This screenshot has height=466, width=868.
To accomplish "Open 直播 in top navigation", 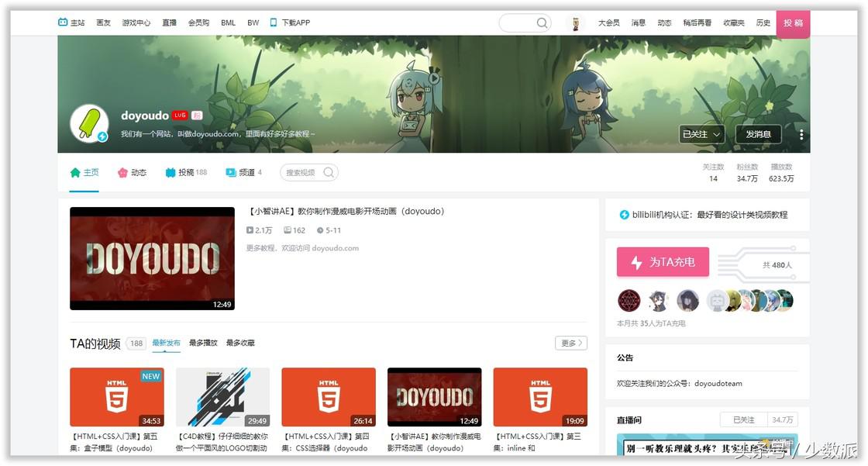I will tap(170, 22).
